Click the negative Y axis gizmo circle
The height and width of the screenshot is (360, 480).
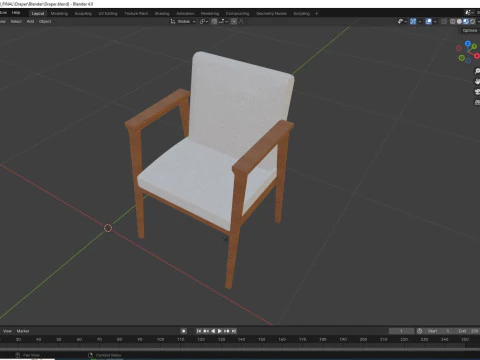(x=462, y=58)
